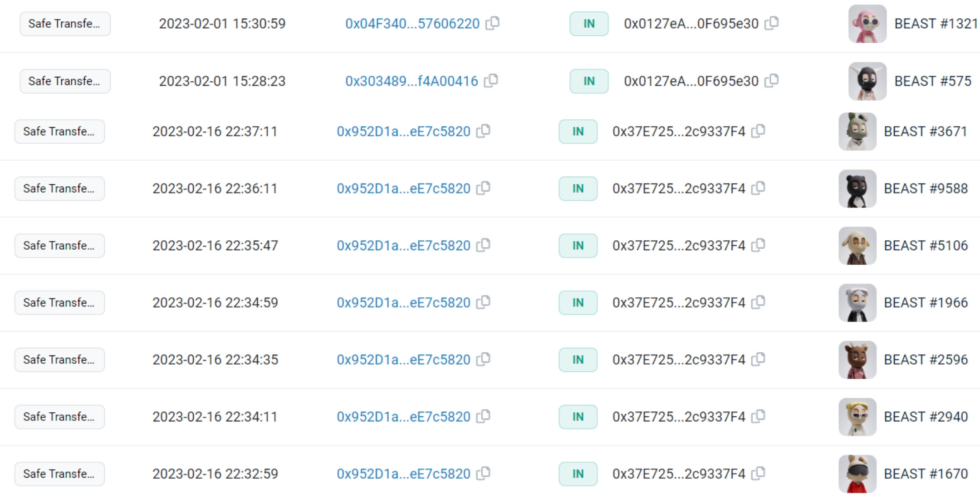
Task: Copy address in the BEAST #575 row
Action: [x=771, y=80]
